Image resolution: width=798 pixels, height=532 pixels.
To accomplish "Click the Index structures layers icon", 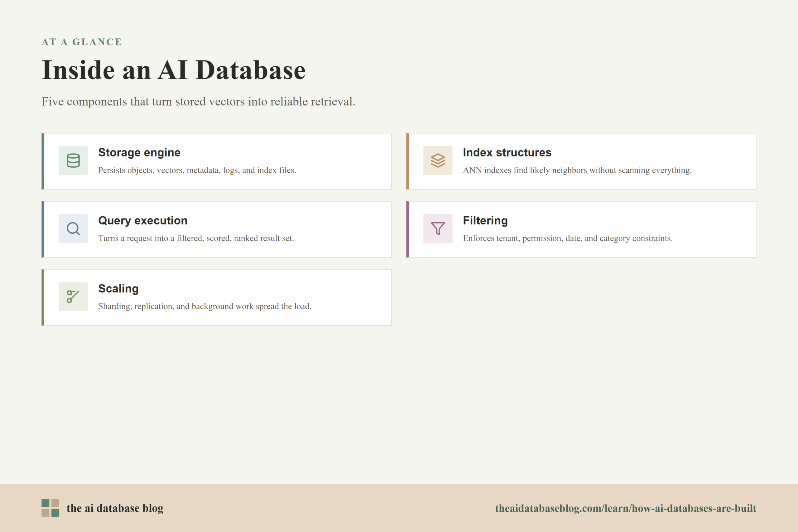I will [438, 161].
